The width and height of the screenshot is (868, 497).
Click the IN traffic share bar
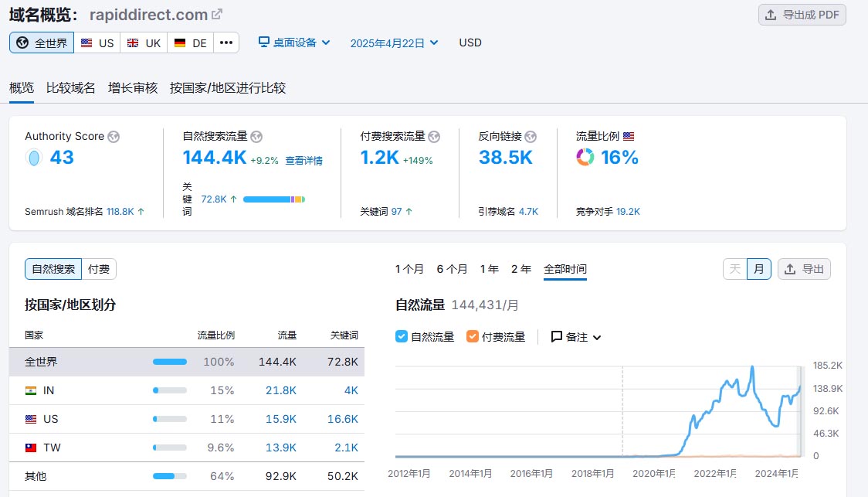click(x=170, y=390)
